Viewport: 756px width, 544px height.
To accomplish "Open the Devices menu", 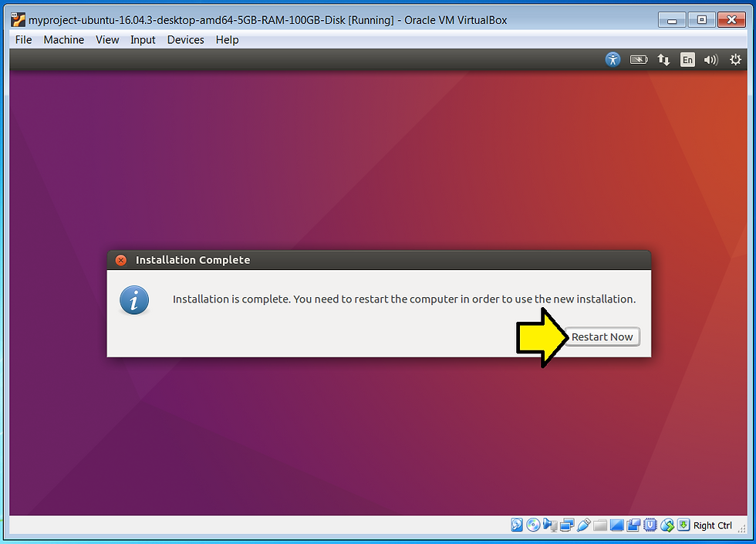I will click(x=186, y=40).
